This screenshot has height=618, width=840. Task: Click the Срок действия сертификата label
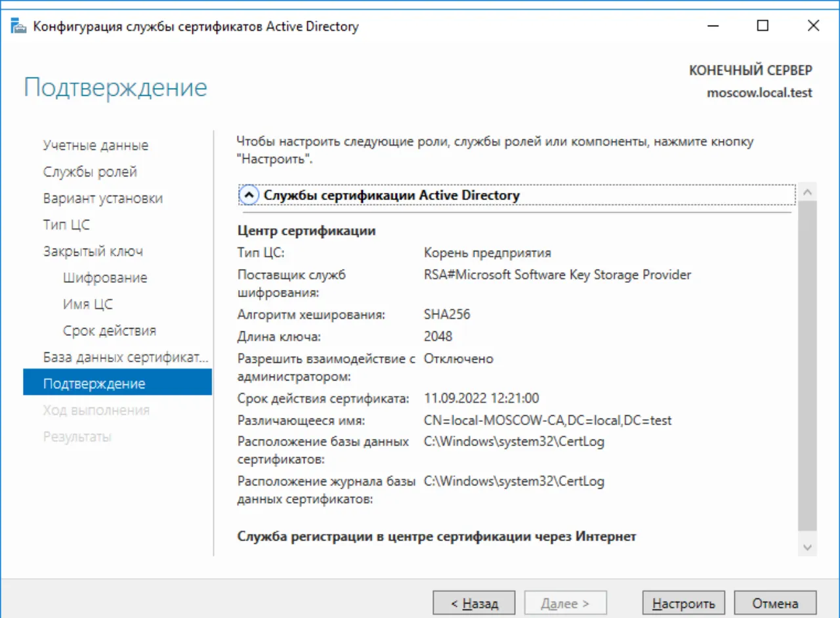pos(324,398)
